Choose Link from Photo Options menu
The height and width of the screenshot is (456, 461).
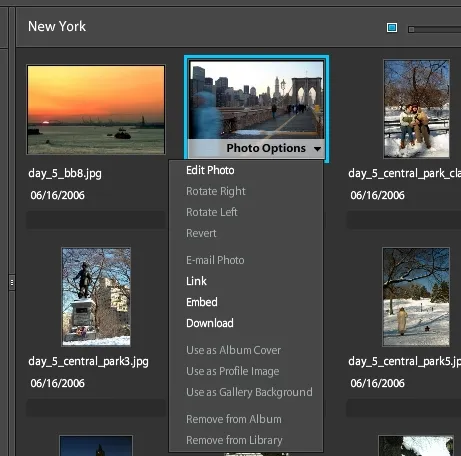tap(196, 281)
